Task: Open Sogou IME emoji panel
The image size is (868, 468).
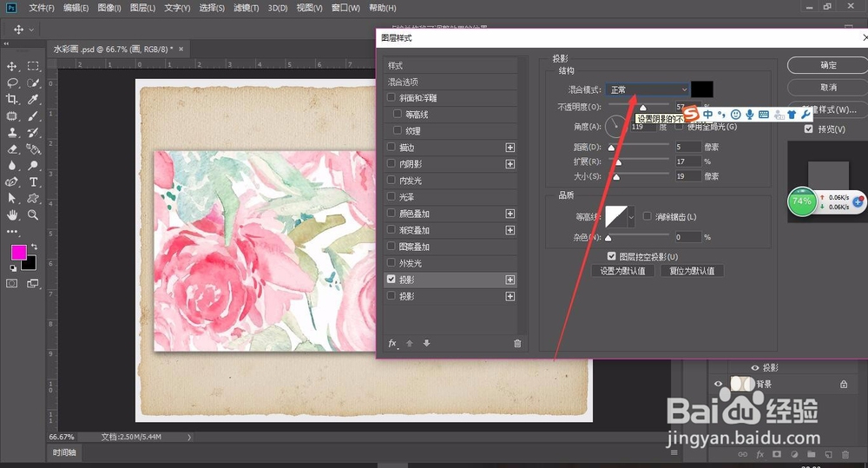Action: 735,114
